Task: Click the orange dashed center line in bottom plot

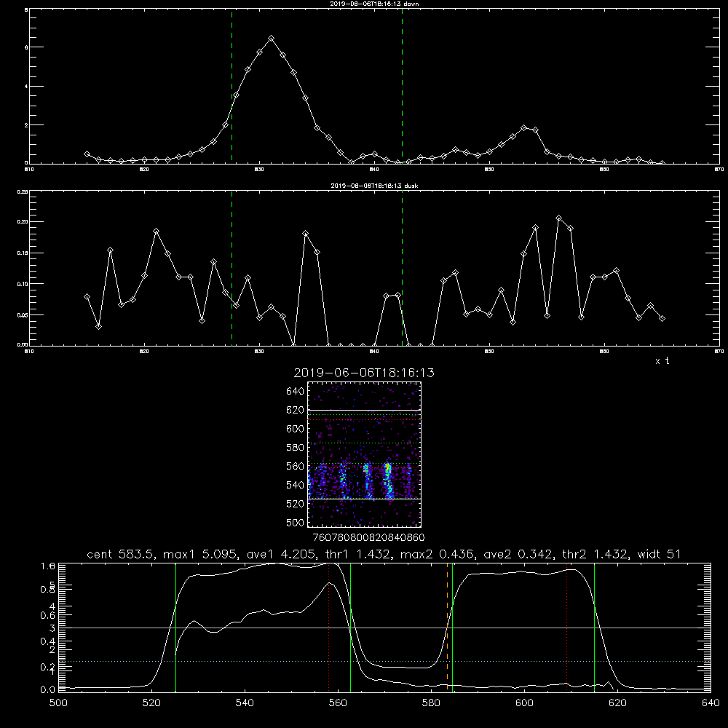Action: pos(448,627)
